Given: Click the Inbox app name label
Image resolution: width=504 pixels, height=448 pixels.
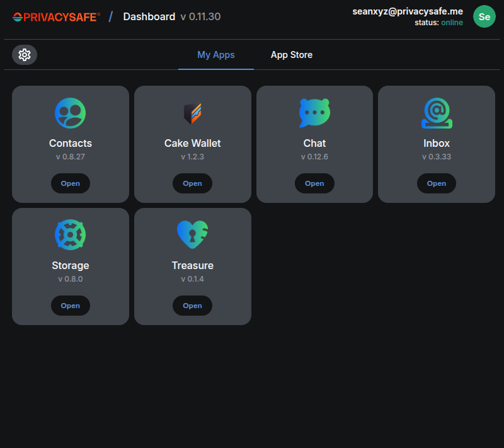Looking at the screenshot, I should click(x=437, y=143).
